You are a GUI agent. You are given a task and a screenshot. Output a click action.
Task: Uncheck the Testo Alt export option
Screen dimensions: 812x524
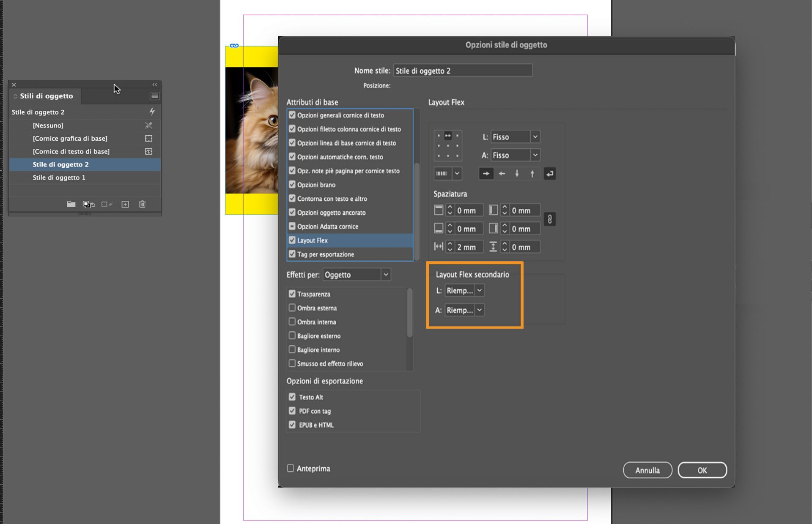coord(292,397)
